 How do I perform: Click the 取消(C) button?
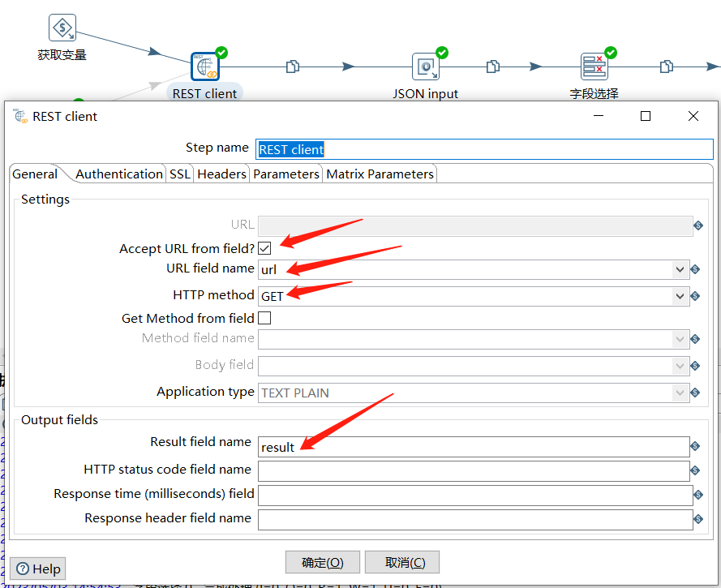[x=401, y=561]
